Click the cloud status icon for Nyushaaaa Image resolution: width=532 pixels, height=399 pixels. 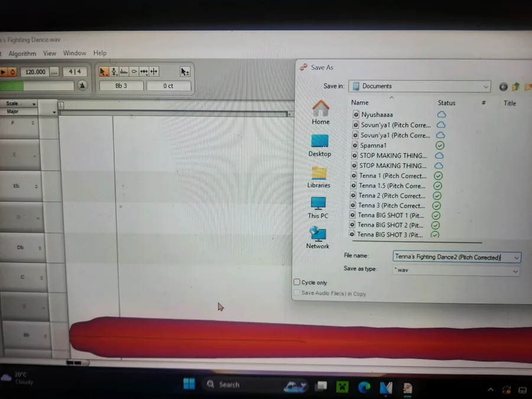(442, 114)
